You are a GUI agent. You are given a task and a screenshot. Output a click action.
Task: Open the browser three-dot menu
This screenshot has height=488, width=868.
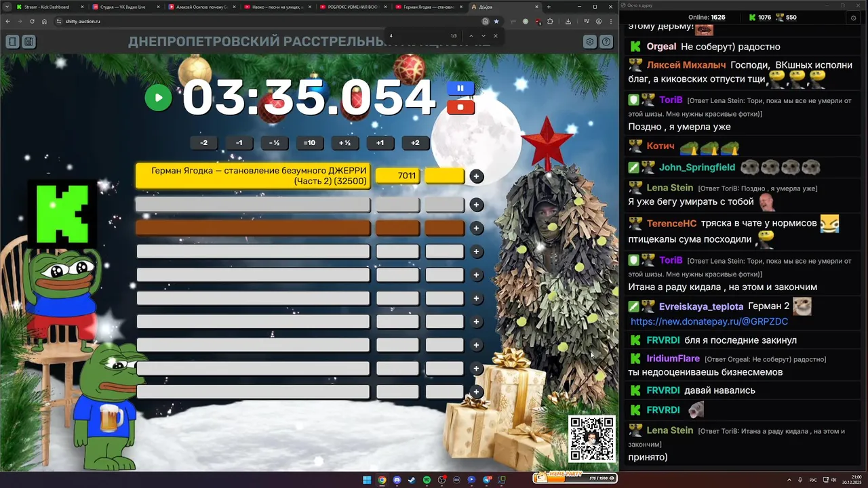pyautogui.click(x=611, y=21)
